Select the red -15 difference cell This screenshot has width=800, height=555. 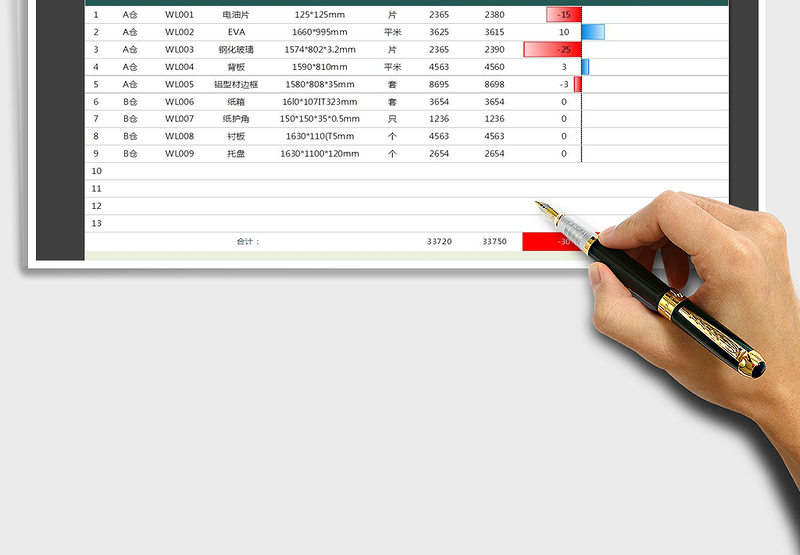pos(565,15)
